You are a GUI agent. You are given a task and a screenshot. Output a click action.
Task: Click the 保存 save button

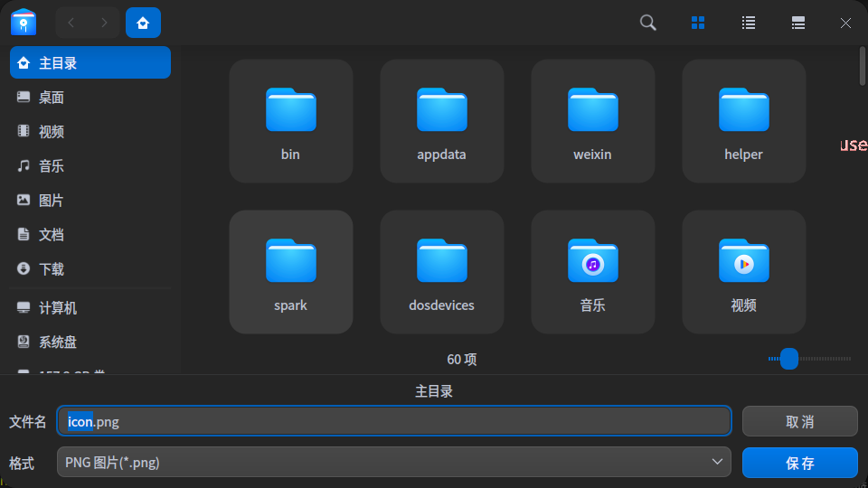click(x=799, y=463)
